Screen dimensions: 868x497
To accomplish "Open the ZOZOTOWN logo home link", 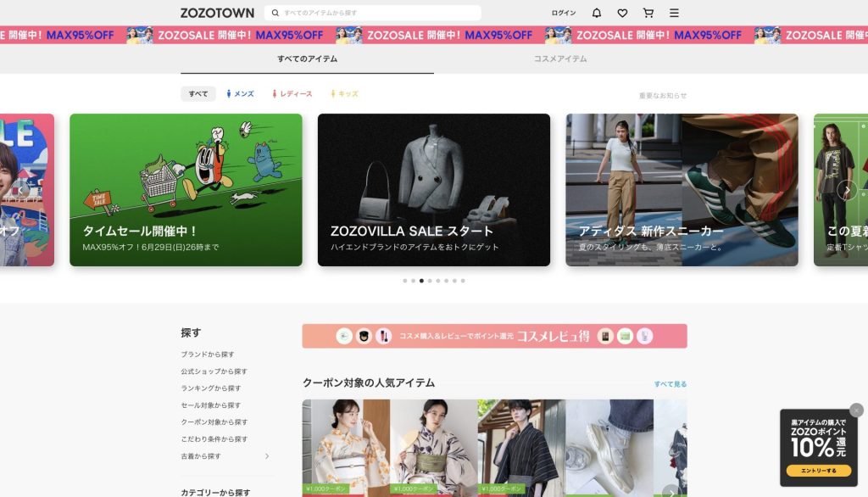I will [217, 13].
